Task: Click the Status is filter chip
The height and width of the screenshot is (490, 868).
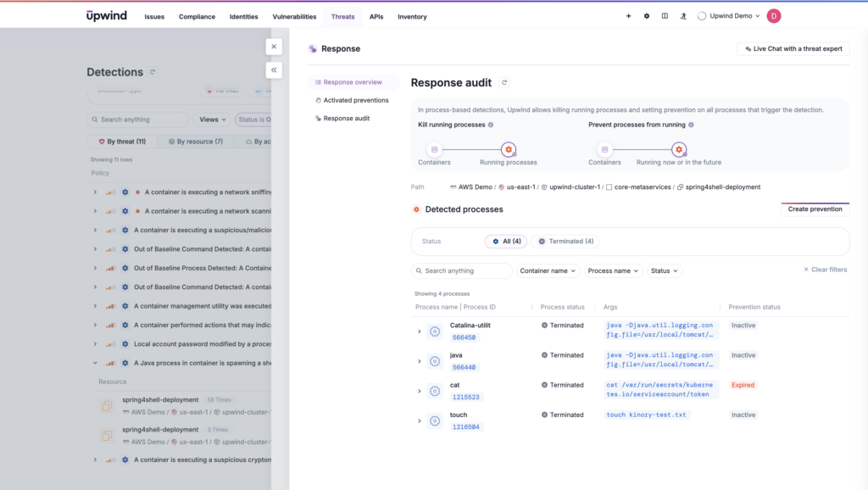Action: (x=253, y=120)
